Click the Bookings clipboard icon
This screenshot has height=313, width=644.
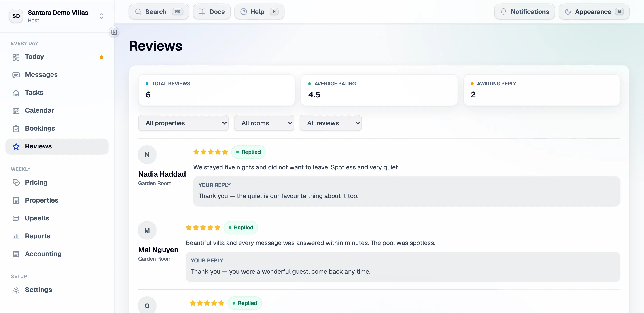16,129
